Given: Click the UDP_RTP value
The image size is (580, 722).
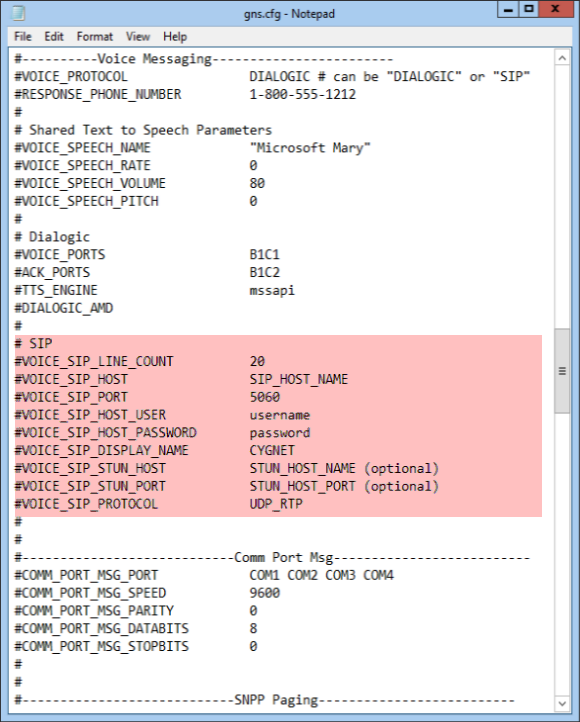Looking at the screenshot, I should pyautogui.click(x=276, y=504).
